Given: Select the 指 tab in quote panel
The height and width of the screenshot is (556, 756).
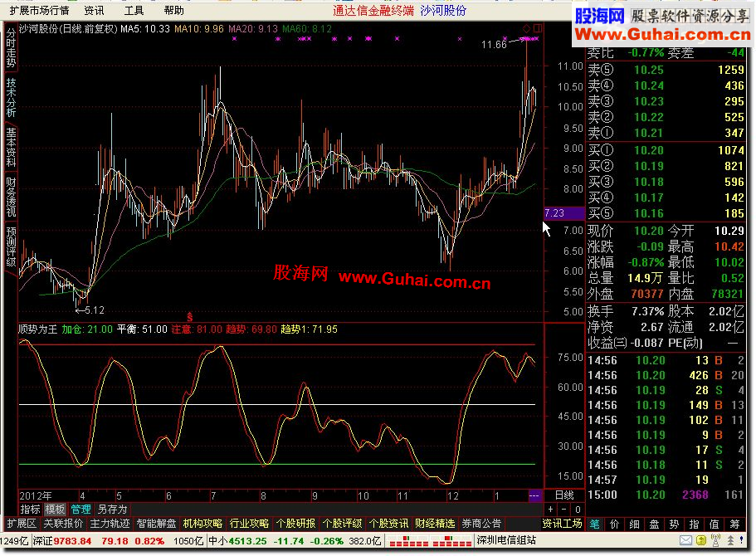Looking at the screenshot, I should (x=695, y=524).
